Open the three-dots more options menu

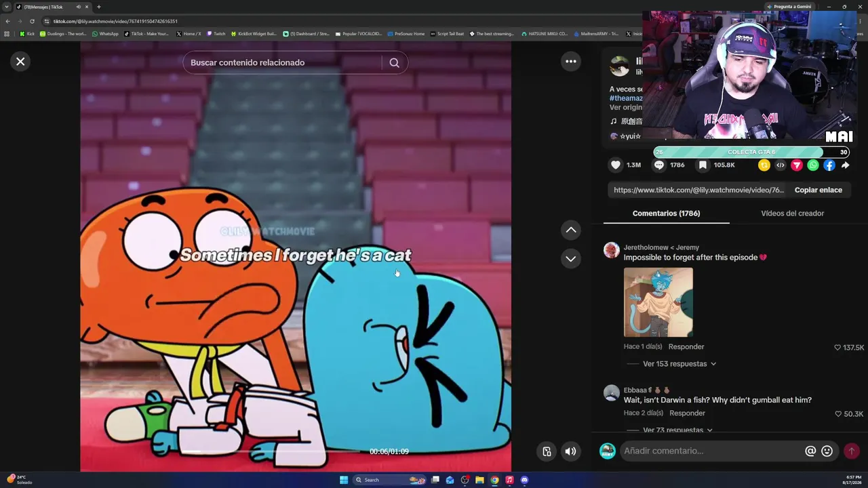tap(571, 62)
